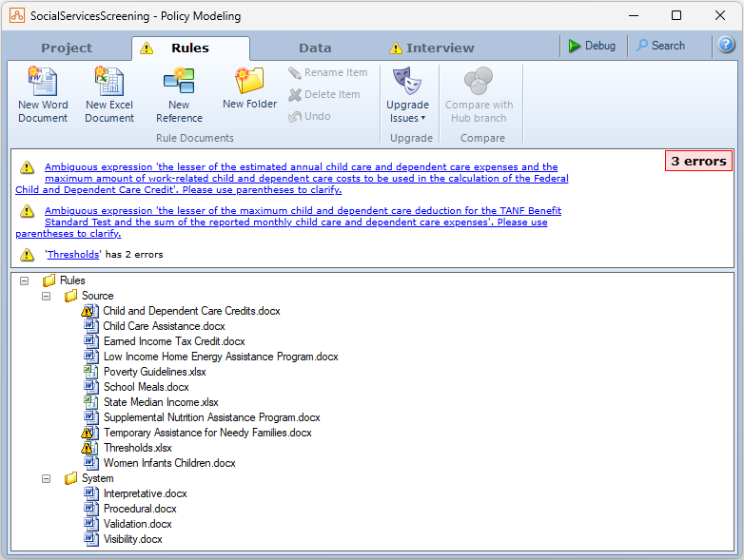Select Women Infants Children.docx text
Viewport: 744px width, 560px height.
pyautogui.click(x=169, y=463)
